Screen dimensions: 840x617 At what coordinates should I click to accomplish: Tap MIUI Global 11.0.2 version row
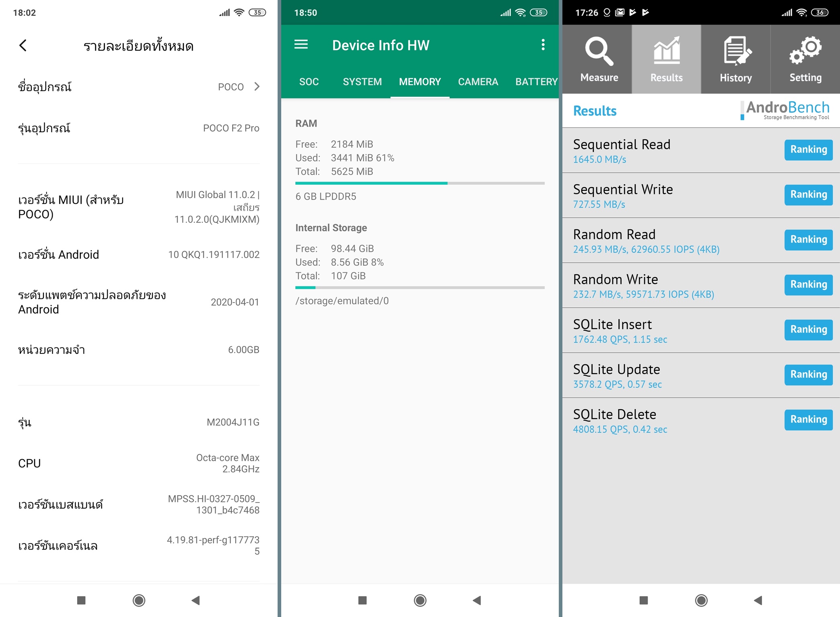point(139,207)
